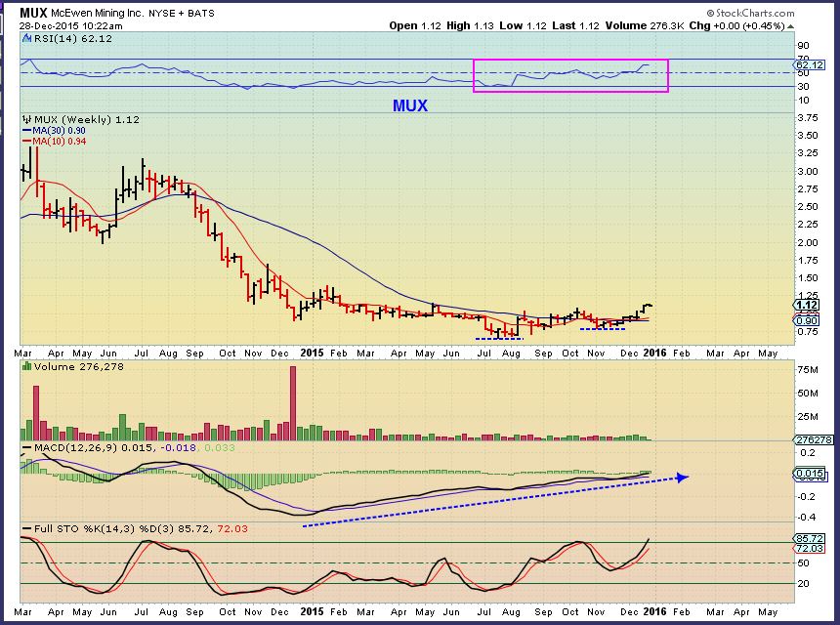
Task: Click the 'MA(30) 0.90' legend text
Action: coord(59,130)
